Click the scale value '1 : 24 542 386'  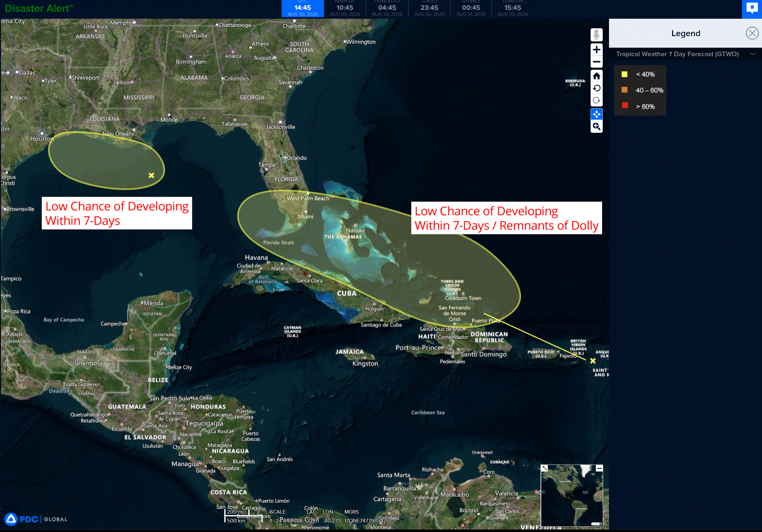tap(286, 520)
